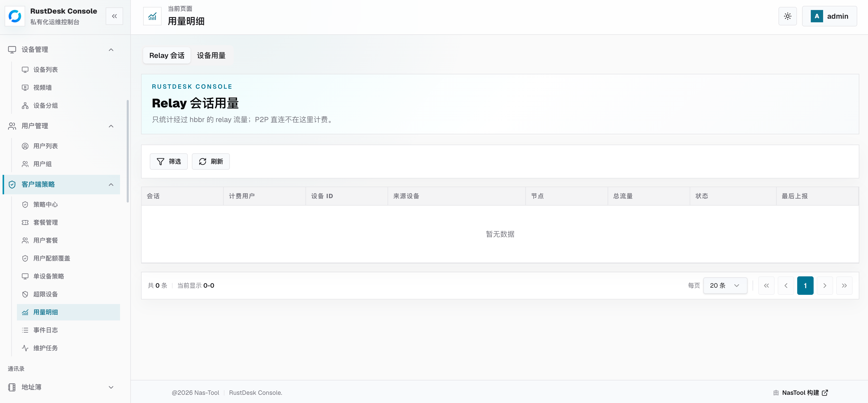Click the 最后上报 column header
Viewport: 868px width, 403px height.
[x=817, y=196]
